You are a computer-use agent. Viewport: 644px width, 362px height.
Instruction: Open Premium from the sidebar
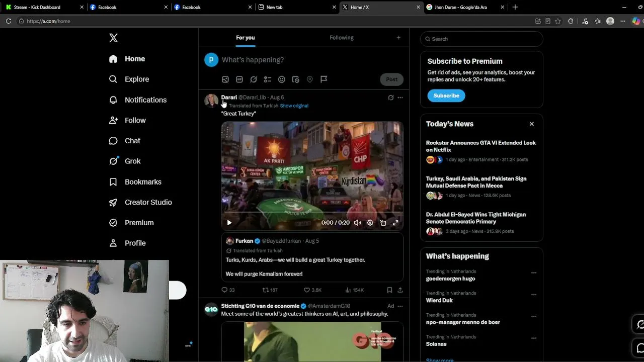(x=131, y=222)
